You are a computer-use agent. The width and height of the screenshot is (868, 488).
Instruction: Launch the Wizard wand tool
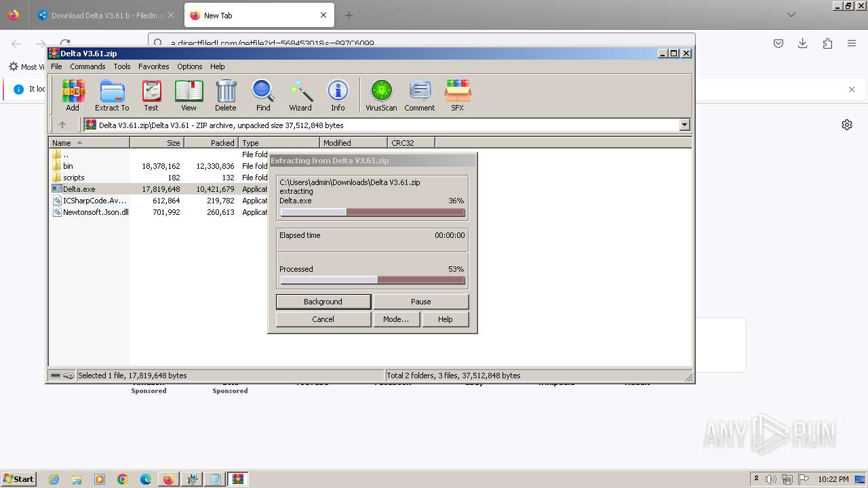(300, 95)
